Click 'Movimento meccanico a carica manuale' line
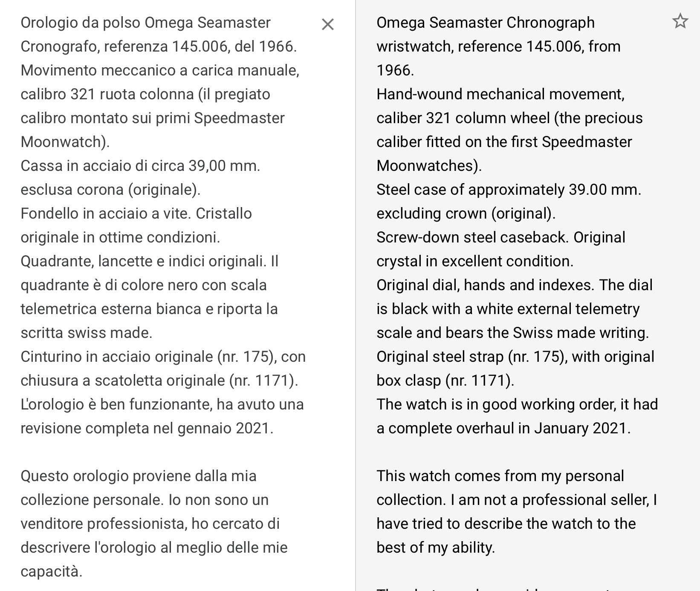Image resolution: width=700 pixels, height=591 pixels. [x=160, y=70]
